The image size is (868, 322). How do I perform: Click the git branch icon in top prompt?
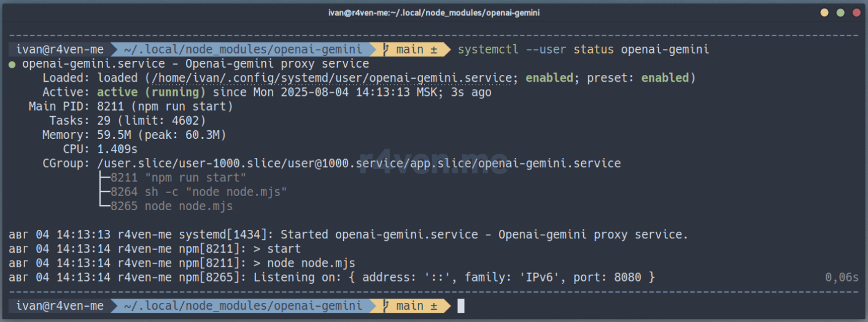tap(386, 50)
